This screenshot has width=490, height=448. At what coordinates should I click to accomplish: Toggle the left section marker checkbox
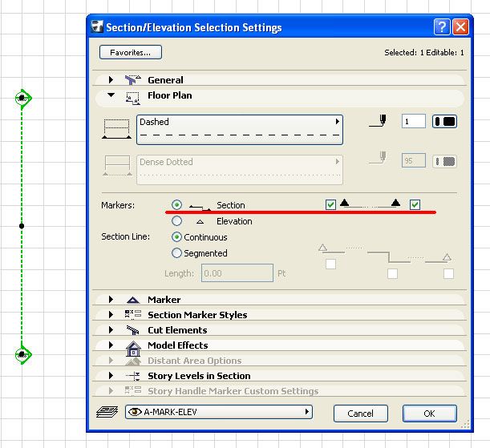[x=330, y=205]
